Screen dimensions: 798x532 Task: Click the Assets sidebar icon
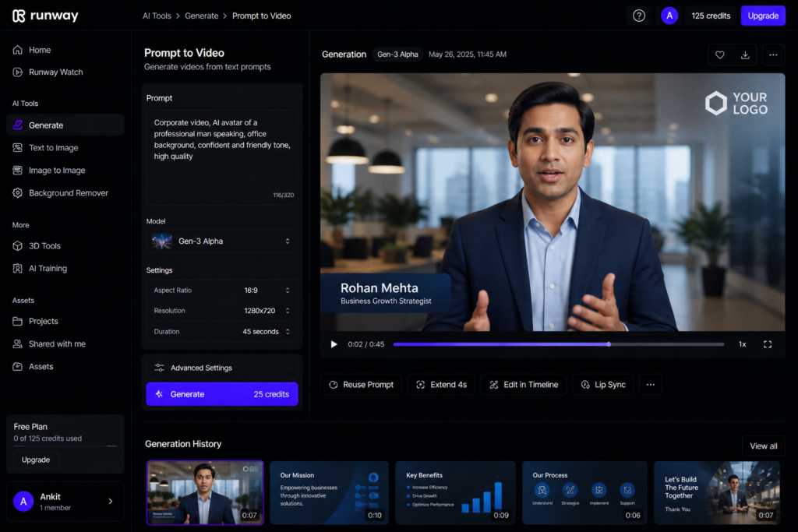click(x=18, y=367)
